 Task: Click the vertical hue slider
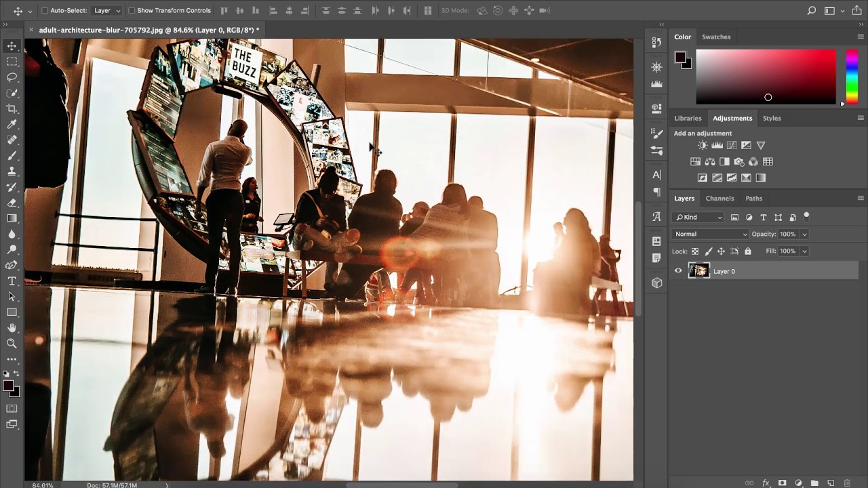851,77
